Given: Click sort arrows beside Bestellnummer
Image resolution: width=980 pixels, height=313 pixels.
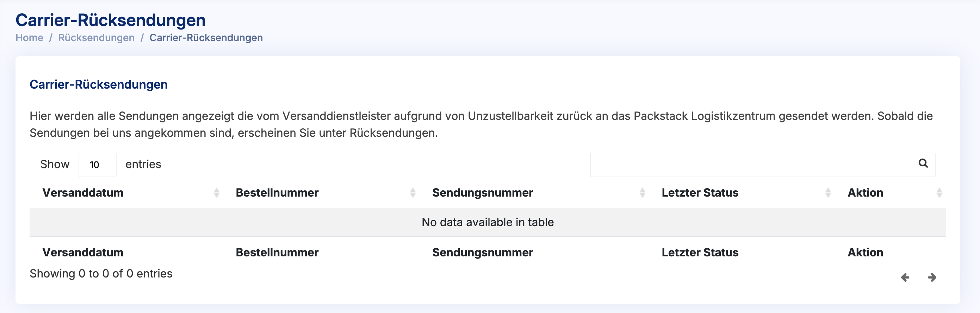Looking at the screenshot, I should [413, 193].
